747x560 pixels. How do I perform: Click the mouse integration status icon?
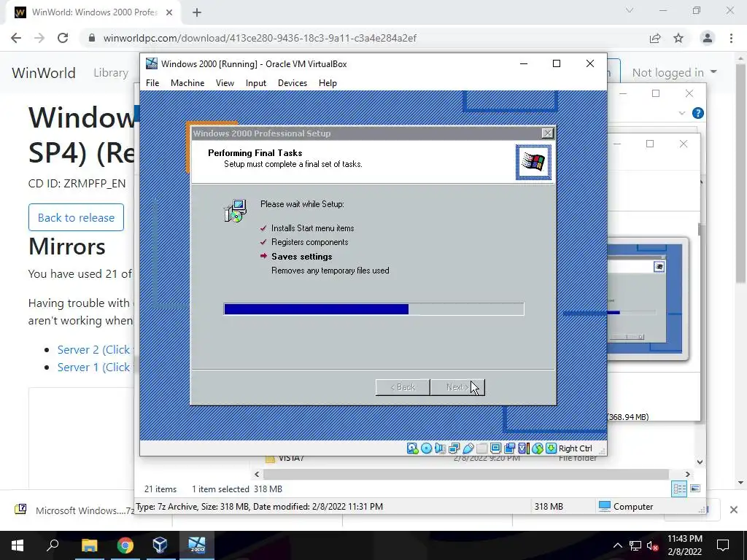538,448
